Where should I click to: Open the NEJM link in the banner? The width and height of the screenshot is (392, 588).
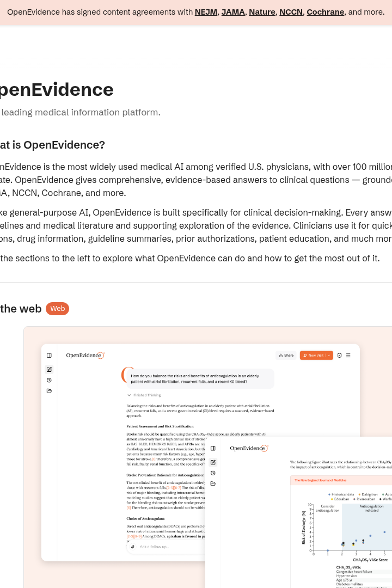206,12
